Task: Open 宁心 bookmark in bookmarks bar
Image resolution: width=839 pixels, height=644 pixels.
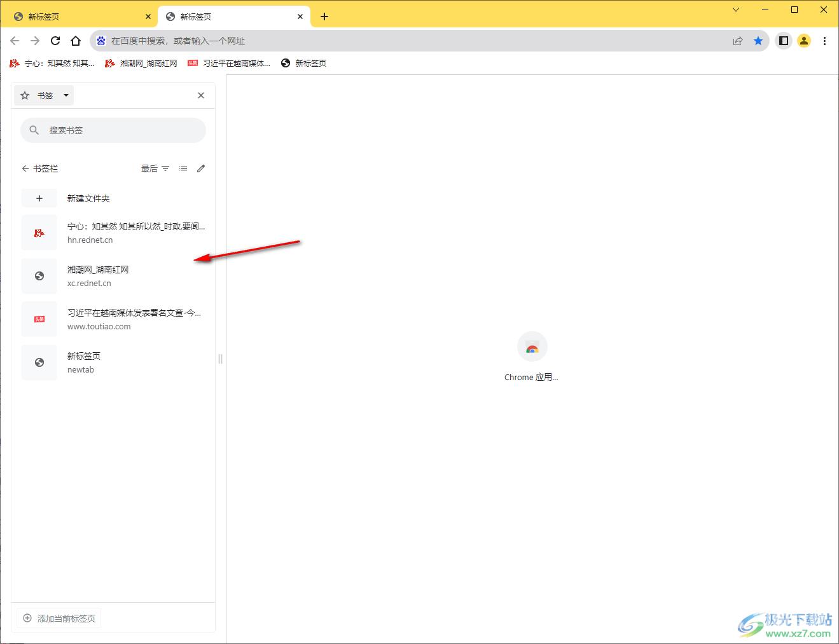Action: tap(52, 63)
